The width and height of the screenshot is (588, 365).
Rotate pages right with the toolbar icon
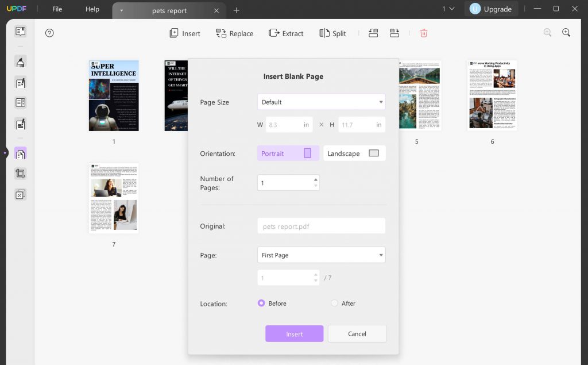(394, 33)
